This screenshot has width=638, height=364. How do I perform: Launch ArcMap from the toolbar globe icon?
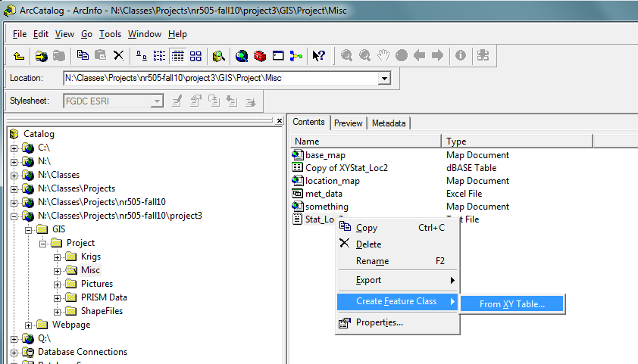point(241,56)
